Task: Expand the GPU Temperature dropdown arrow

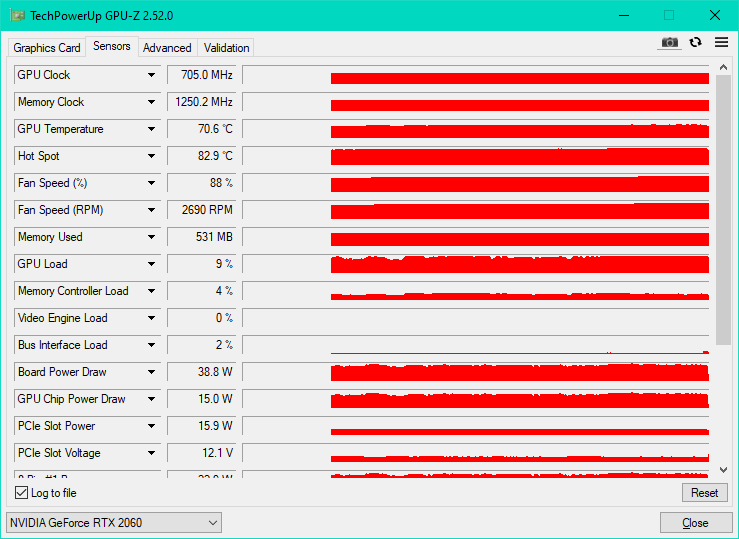Action: [x=151, y=129]
